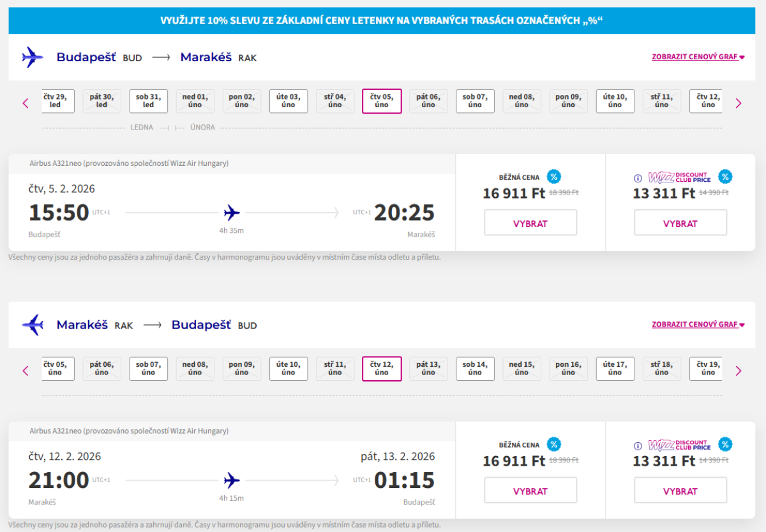This screenshot has width=766, height=532.
Task: Select return Wizz Discount Club fare Vybrat
Action: (x=680, y=491)
